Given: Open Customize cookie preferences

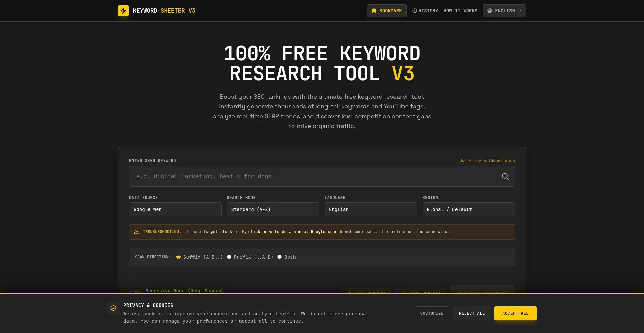Looking at the screenshot, I should pyautogui.click(x=432, y=313).
